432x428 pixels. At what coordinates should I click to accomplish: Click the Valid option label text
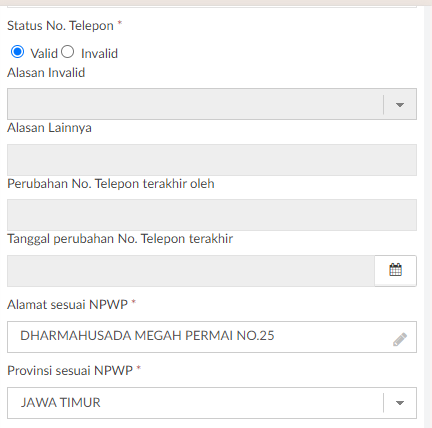pyautogui.click(x=44, y=53)
